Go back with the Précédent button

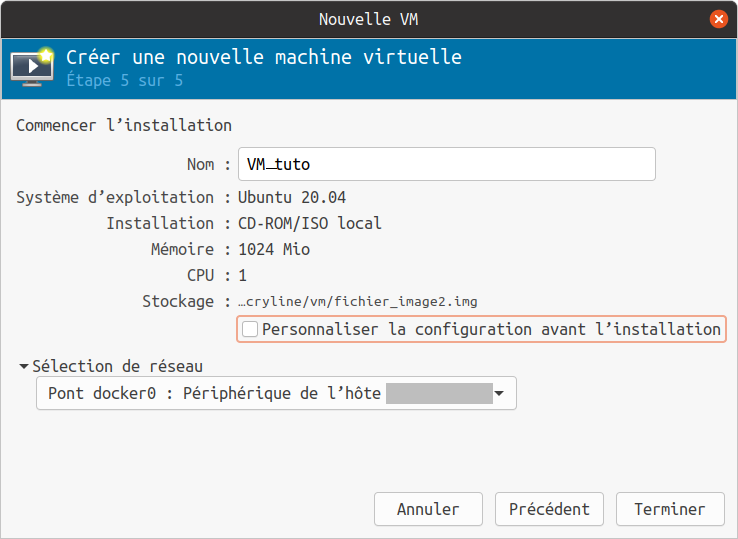click(x=549, y=509)
